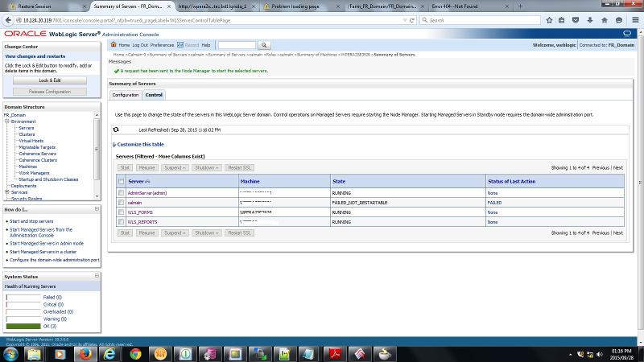Collapse the How do I panel
The width and height of the screenshot is (644, 362).
click(x=97, y=209)
